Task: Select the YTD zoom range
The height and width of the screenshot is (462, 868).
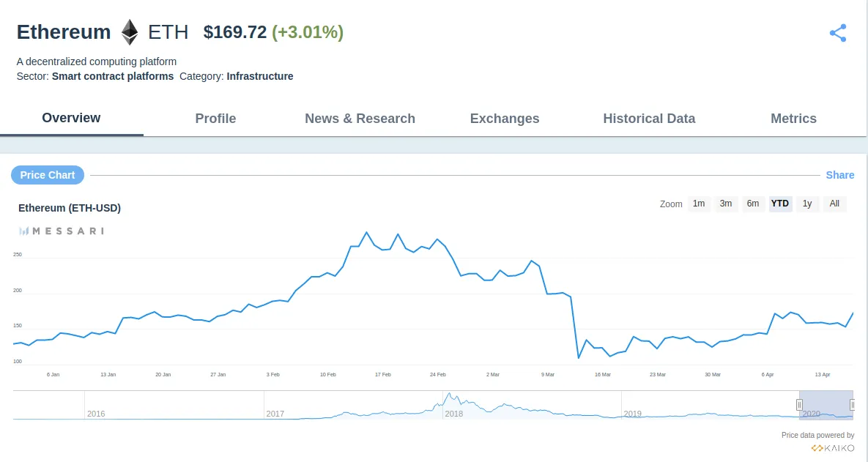Action: click(x=780, y=204)
